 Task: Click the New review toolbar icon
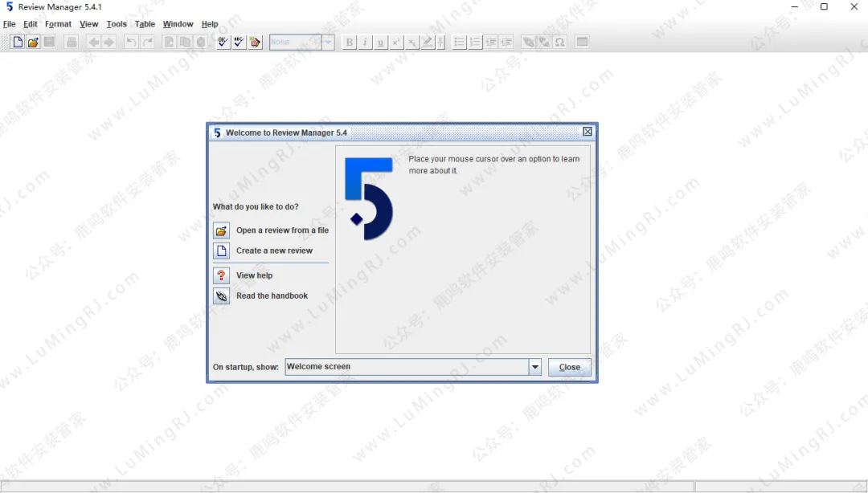pyautogui.click(x=18, y=42)
